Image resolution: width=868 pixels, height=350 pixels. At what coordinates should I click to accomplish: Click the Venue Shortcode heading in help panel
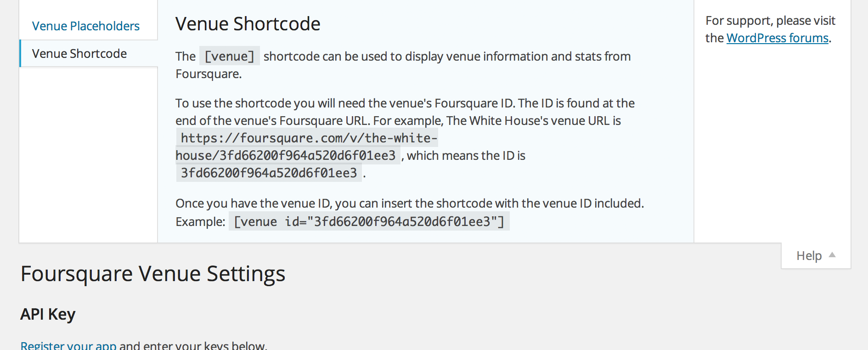[248, 24]
